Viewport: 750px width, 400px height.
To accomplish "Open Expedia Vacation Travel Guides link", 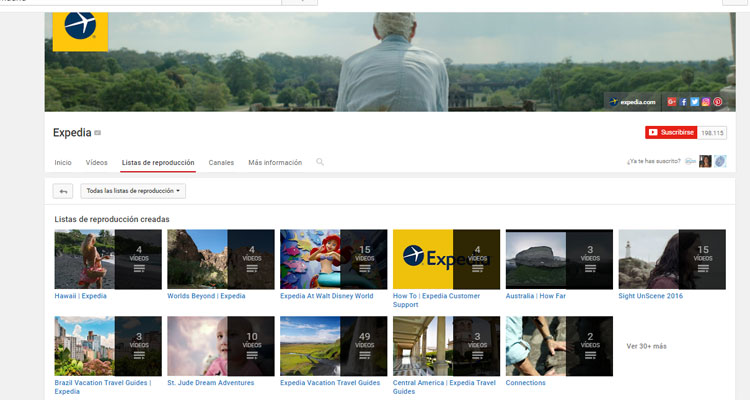I will coord(330,383).
